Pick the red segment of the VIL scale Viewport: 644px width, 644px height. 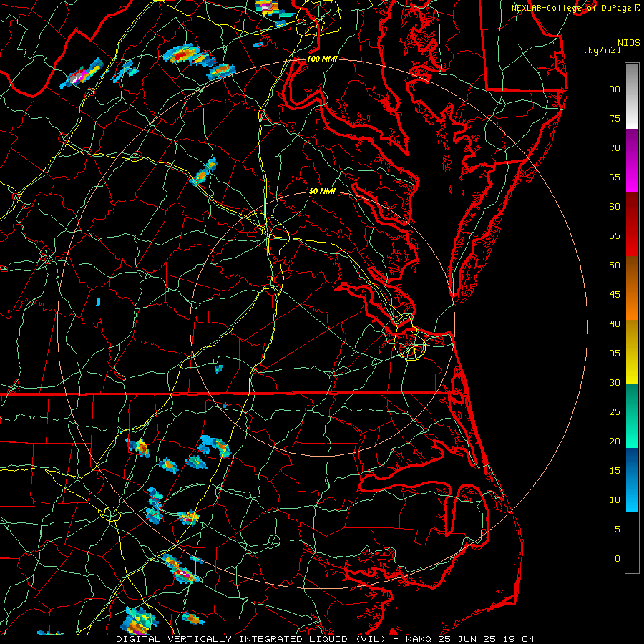(632, 225)
